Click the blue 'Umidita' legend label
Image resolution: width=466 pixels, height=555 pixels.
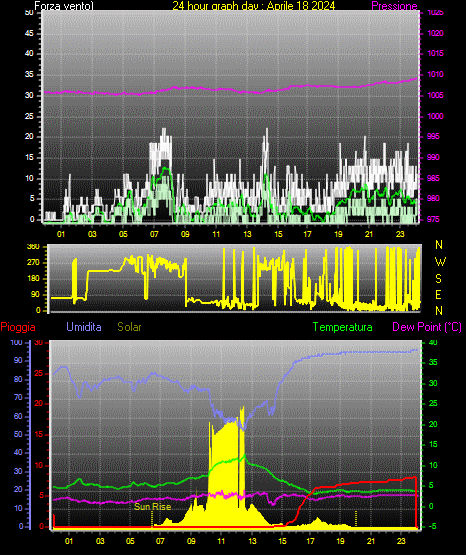[84, 327]
